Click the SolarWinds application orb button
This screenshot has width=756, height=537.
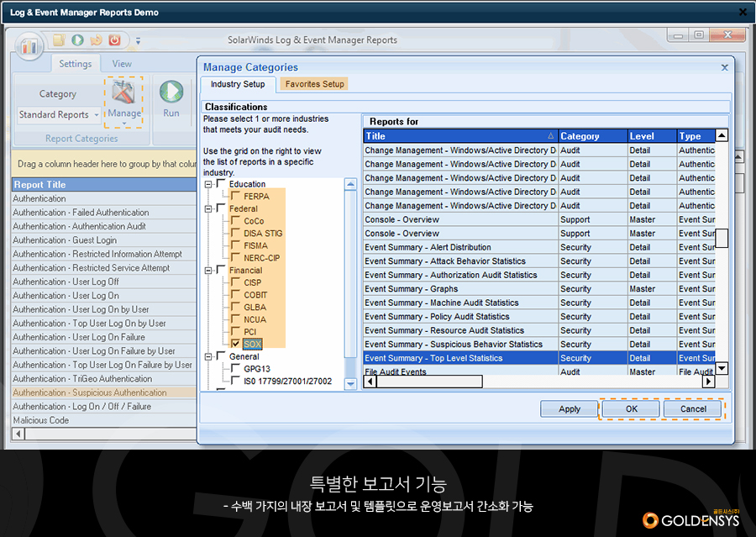tap(29, 46)
